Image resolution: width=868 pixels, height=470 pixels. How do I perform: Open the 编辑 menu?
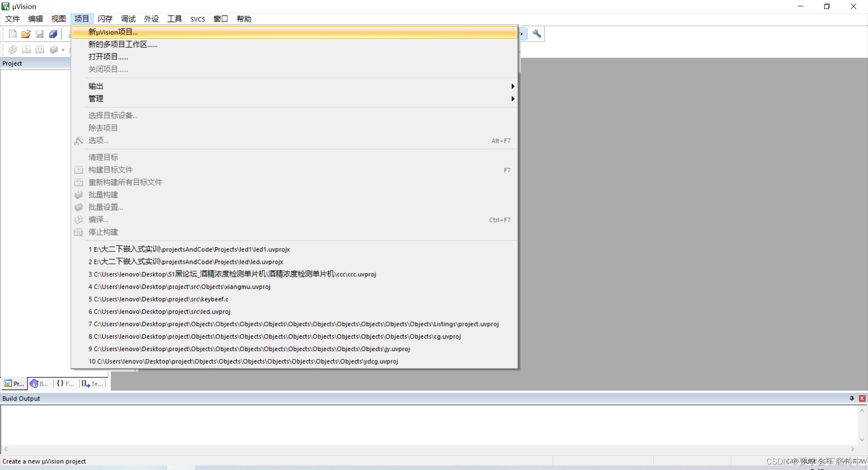coord(35,19)
